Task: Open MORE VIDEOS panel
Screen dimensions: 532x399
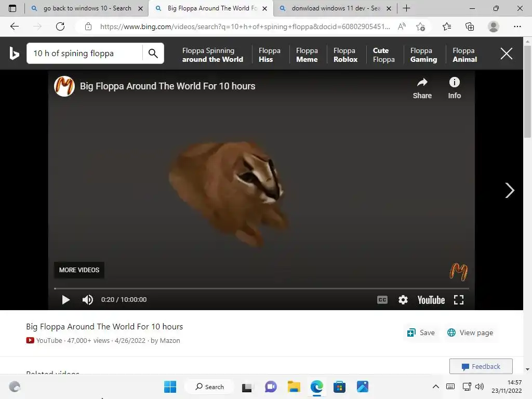Action: [x=79, y=270]
